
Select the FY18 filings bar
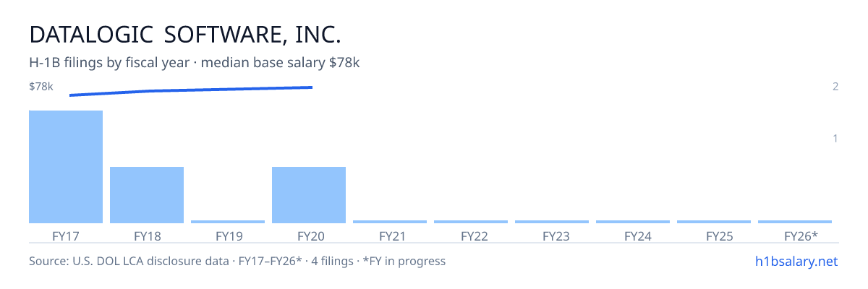tap(147, 195)
